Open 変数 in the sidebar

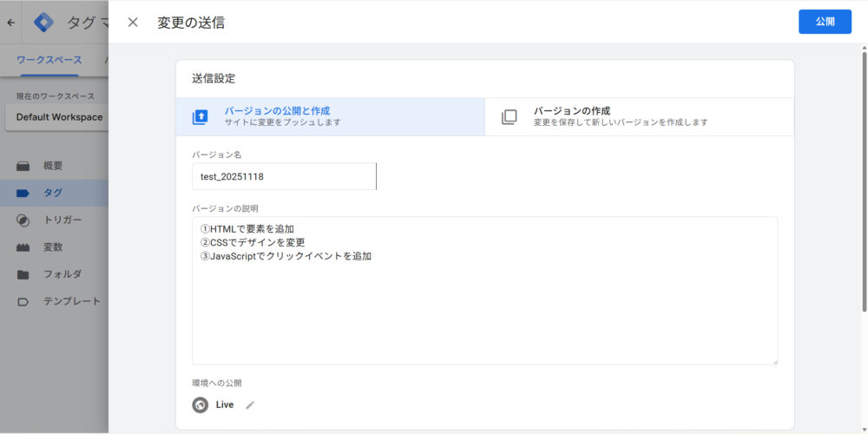point(53,247)
